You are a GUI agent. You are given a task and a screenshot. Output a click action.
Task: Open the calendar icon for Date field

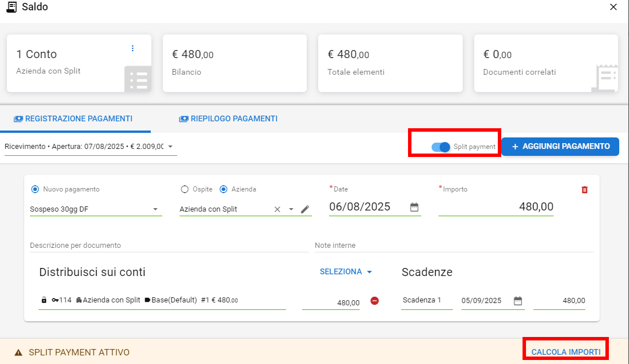414,208
